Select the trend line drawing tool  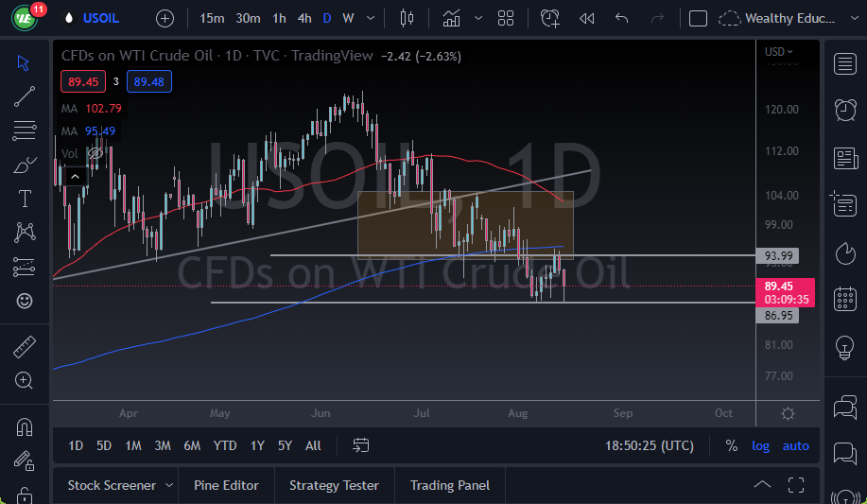[x=25, y=96]
